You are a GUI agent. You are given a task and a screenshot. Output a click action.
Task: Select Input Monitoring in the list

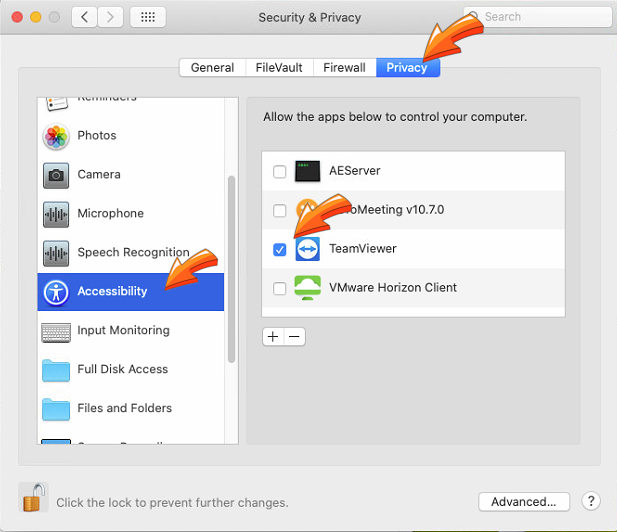pos(131,331)
